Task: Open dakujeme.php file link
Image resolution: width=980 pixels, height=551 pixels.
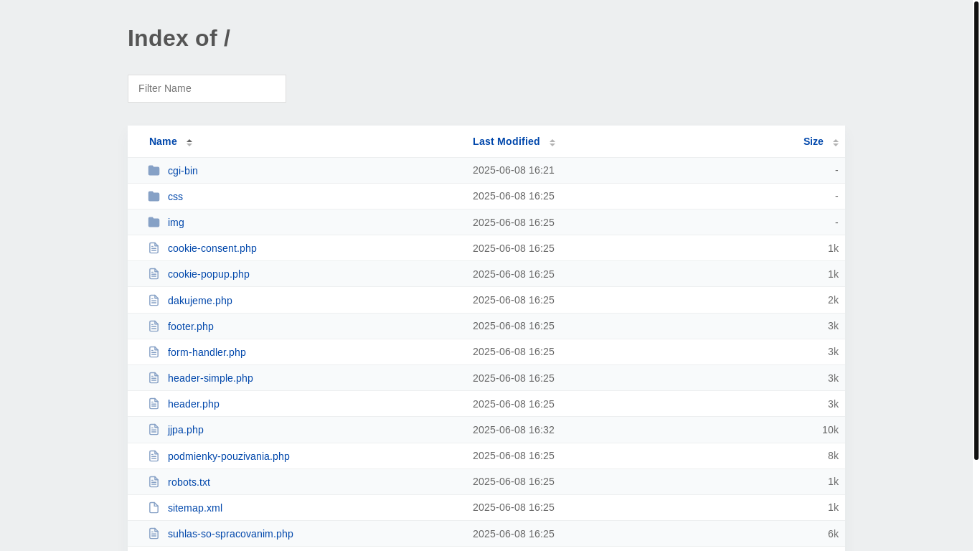Action: coord(200,301)
